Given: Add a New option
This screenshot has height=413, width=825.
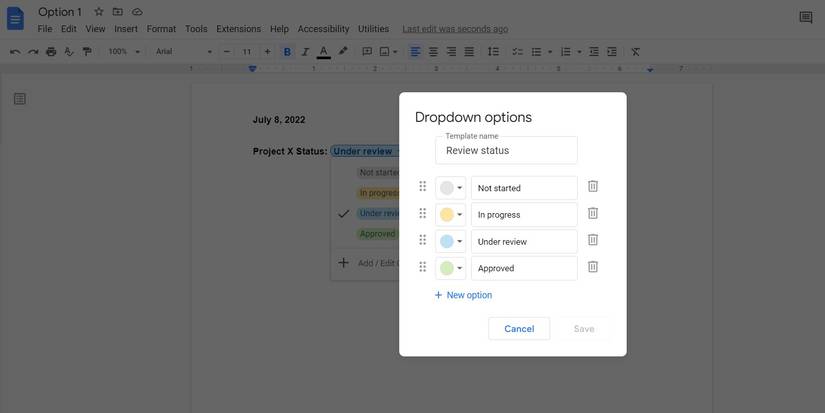Looking at the screenshot, I should point(463,295).
